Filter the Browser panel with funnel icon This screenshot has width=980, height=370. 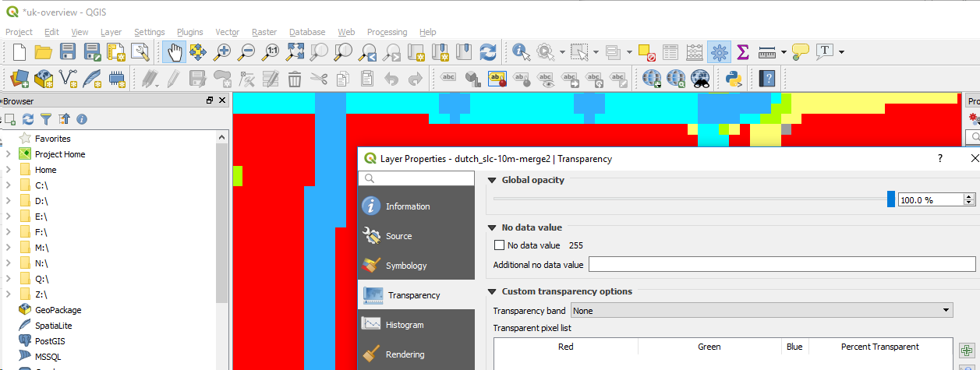(x=46, y=119)
